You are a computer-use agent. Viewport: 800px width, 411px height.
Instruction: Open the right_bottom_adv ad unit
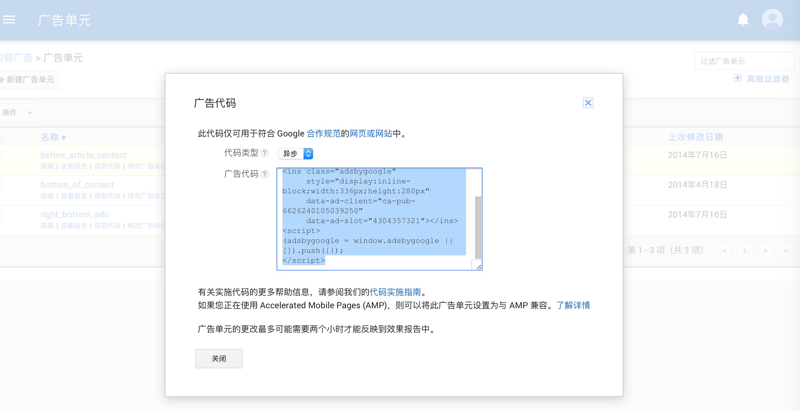(x=74, y=214)
